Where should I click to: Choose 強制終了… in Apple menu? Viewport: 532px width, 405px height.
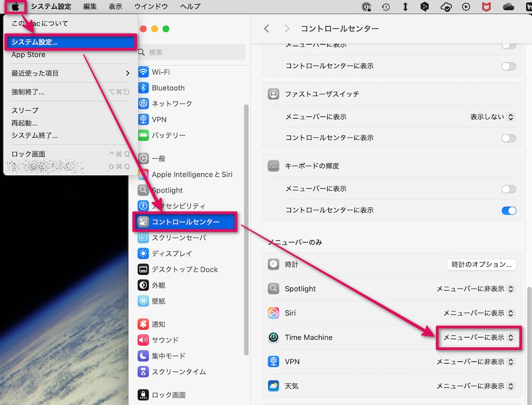click(70, 92)
